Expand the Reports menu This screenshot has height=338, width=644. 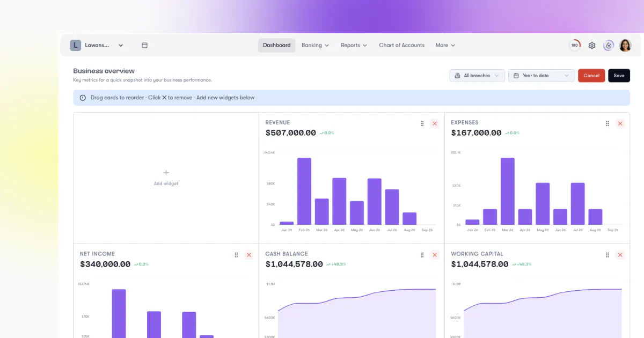click(x=354, y=46)
